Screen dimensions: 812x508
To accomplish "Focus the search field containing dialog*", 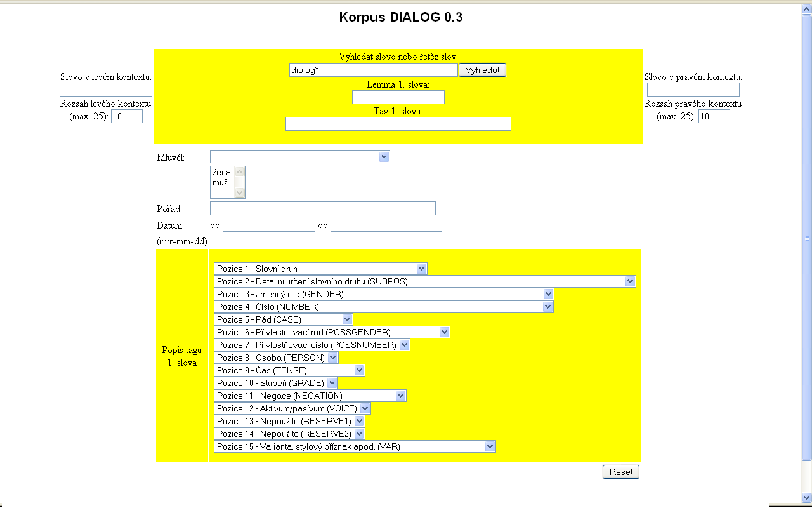I will (x=373, y=70).
